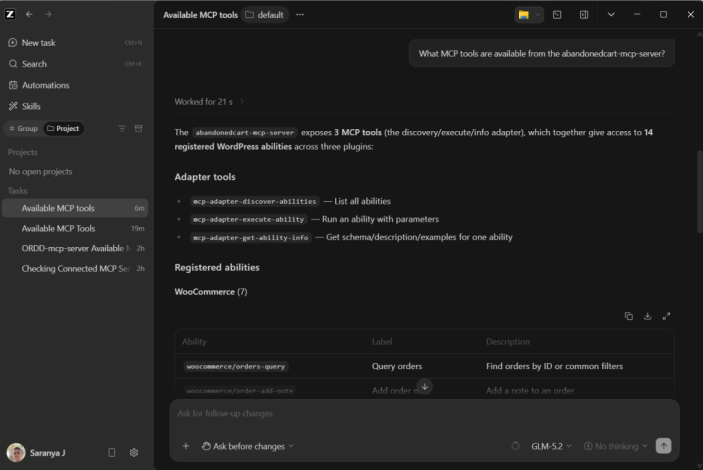Click the plus attach button
This screenshot has width=703, height=470.
[186, 446]
